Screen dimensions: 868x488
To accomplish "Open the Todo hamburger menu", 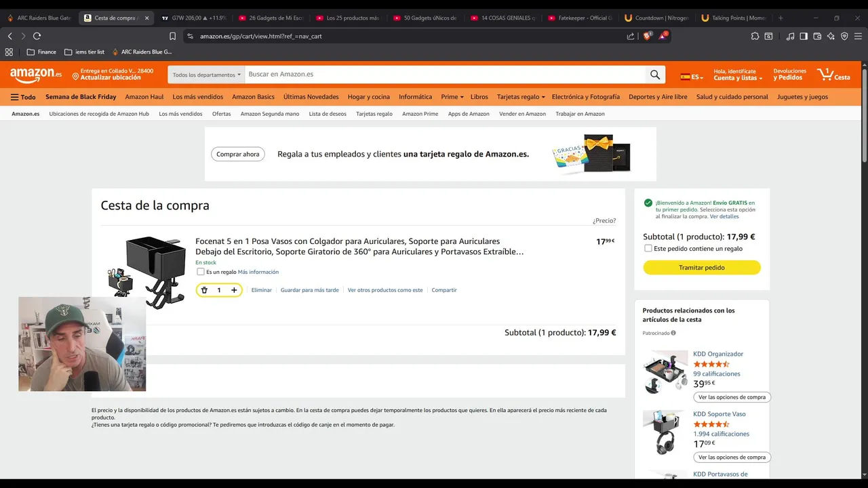I will click(23, 97).
